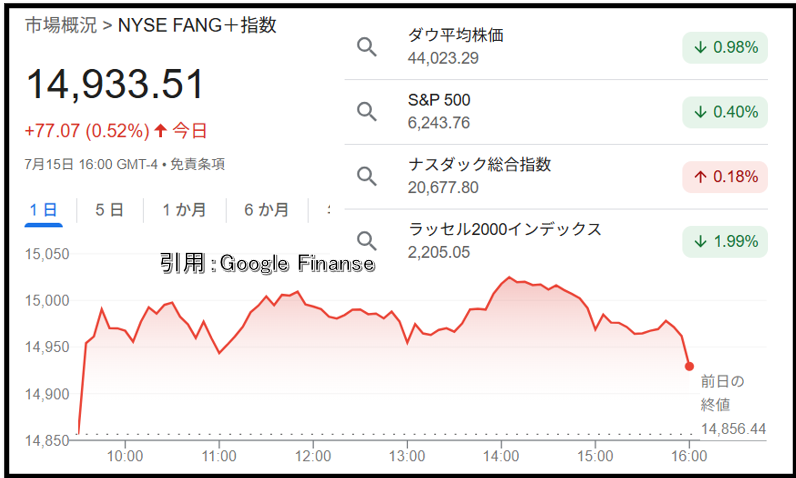Open the ナスダック総合指数 index entry
796x478 pixels.
556,176
